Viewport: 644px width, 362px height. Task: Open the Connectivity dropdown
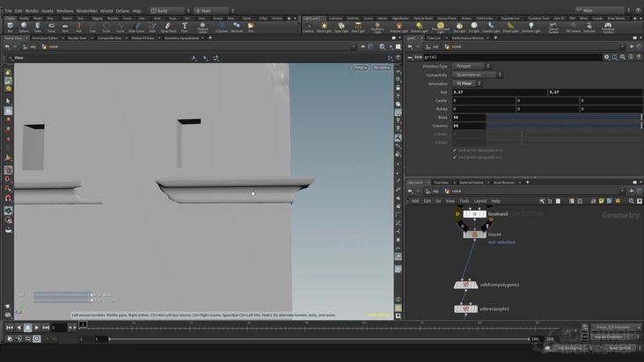pyautogui.click(x=477, y=75)
